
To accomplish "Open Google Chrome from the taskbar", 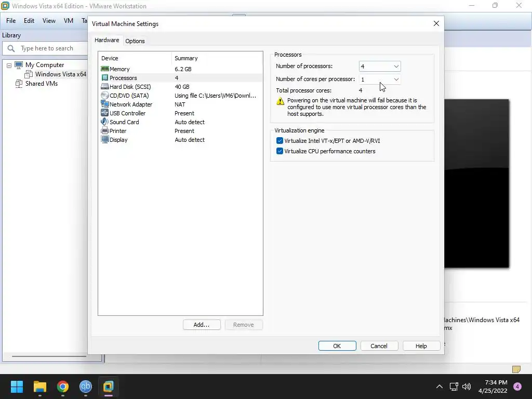I will 63,387.
